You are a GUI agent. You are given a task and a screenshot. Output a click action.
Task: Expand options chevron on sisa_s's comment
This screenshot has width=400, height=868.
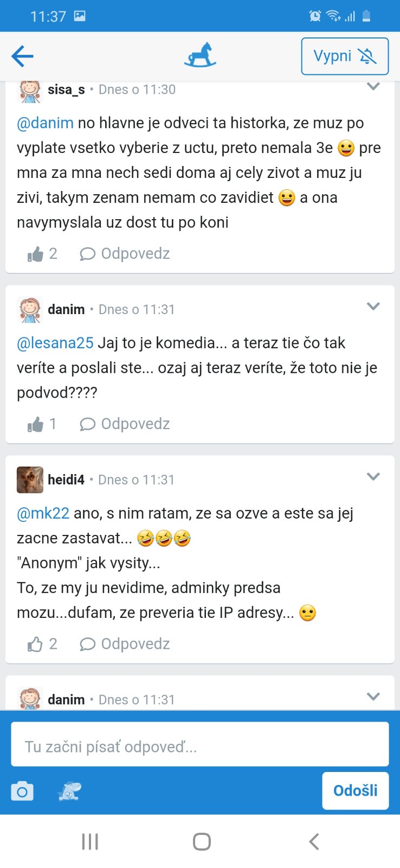[x=373, y=86]
